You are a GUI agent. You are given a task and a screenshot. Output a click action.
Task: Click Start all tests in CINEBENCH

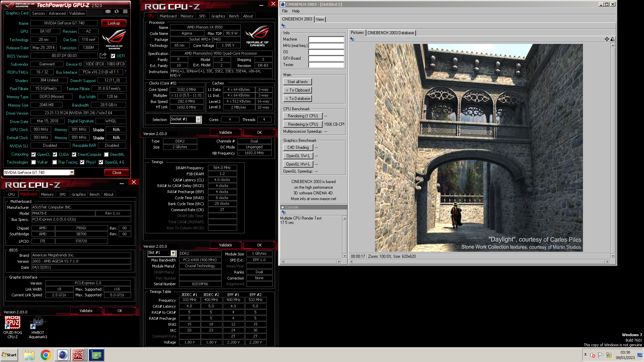click(x=298, y=82)
